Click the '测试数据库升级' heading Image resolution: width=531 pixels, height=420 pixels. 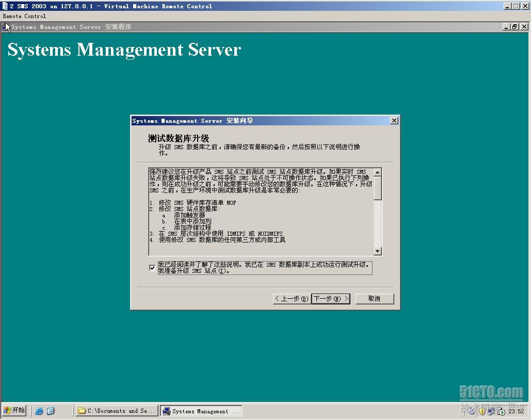tap(179, 138)
